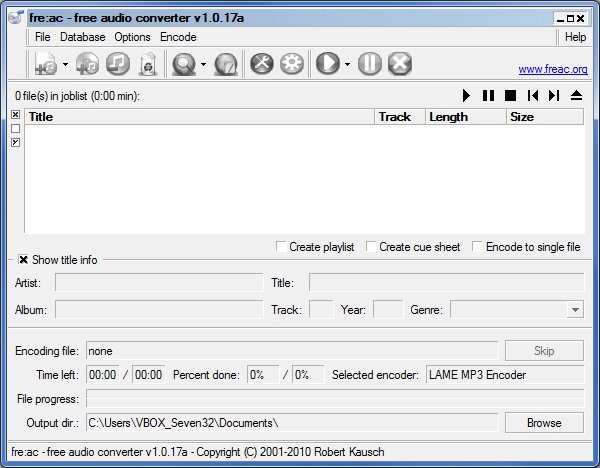The height and width of the screenshot is (468, 600).
Task: Open the Encode menu
Action: tap(178, 37)
